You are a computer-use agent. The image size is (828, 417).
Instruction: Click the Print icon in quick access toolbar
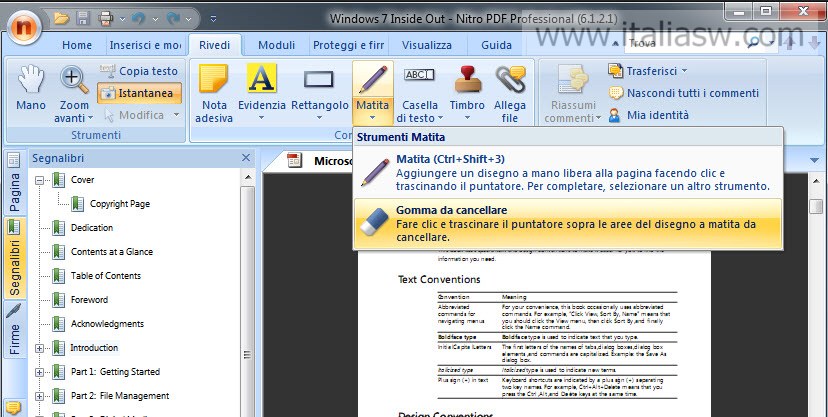click(106, 19)
